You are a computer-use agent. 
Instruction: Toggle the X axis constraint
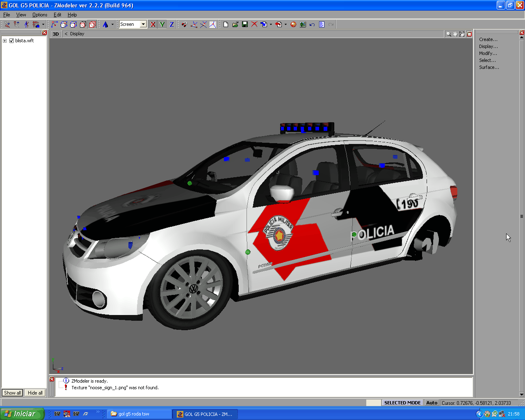tap(152, 24)
